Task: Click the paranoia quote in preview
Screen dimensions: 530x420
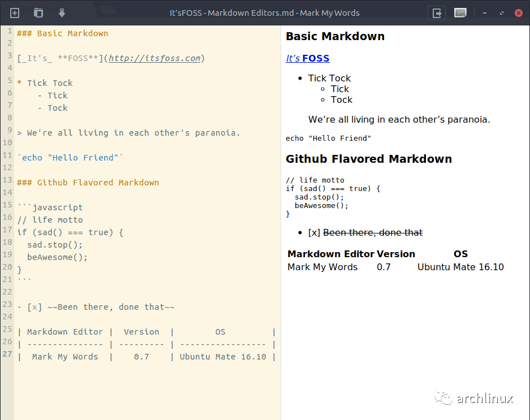Action: tap(399, 120)
